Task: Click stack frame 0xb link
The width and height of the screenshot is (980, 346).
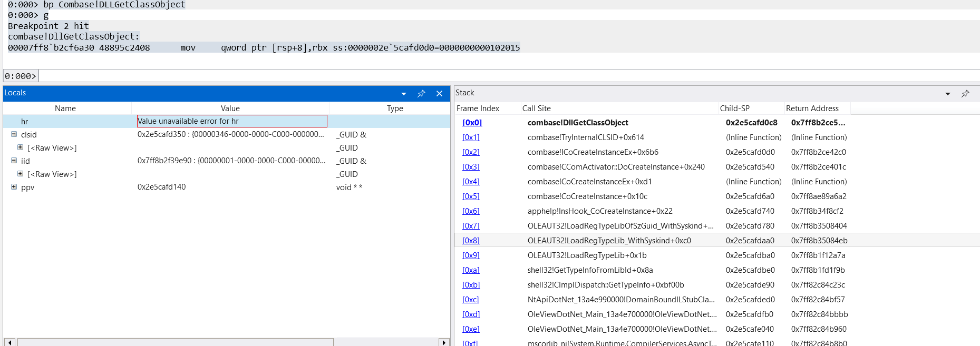Action: (471, 285)
